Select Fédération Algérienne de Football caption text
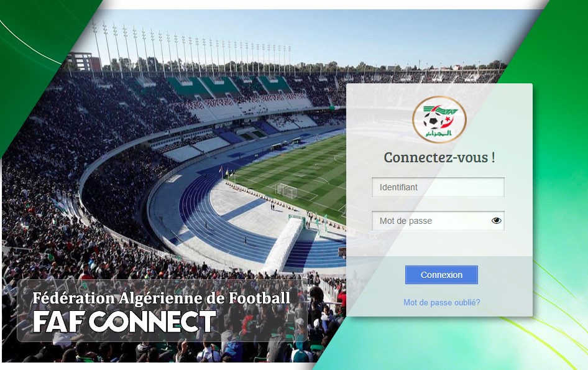This screenshot has height=370, width=588. (161, 298)
